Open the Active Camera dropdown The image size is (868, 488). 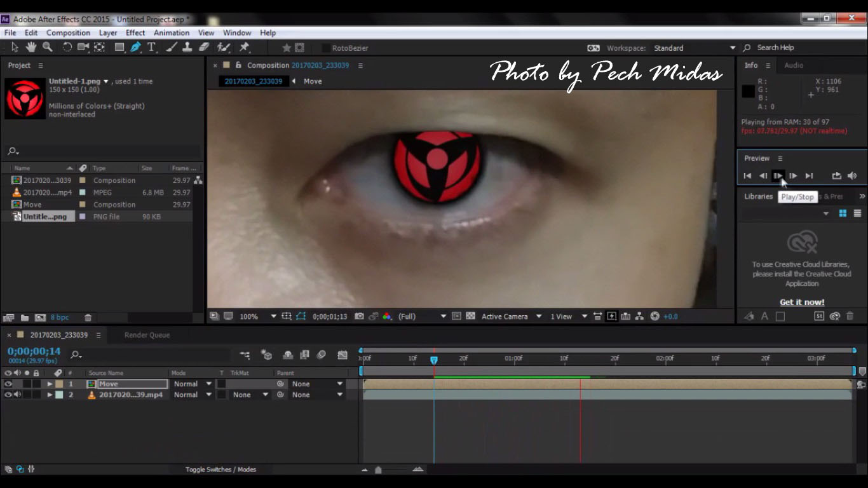coord(511,316)
